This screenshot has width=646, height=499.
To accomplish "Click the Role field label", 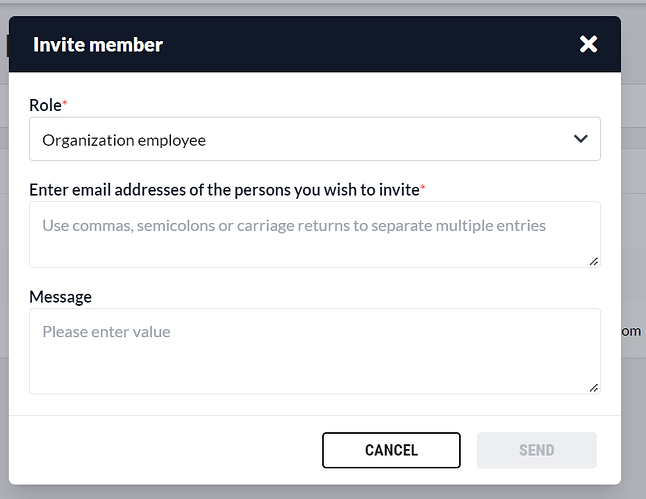I will (x=45, y=104).
